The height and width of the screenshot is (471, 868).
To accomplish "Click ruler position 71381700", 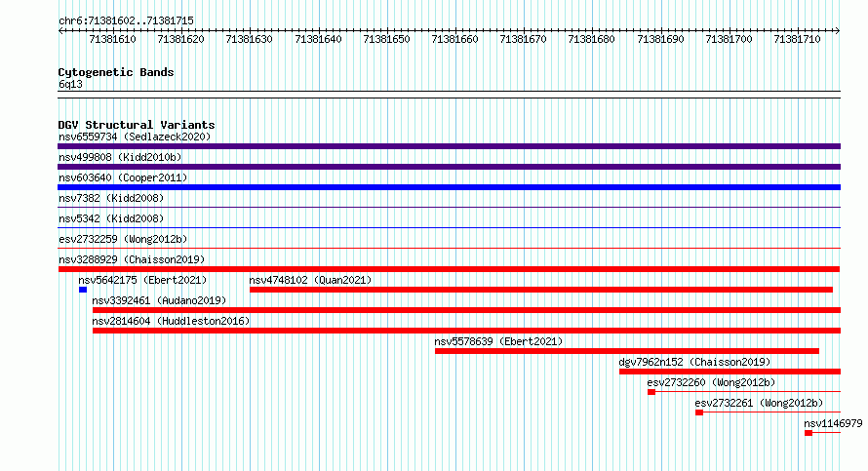I will click(x=730, y=39).
